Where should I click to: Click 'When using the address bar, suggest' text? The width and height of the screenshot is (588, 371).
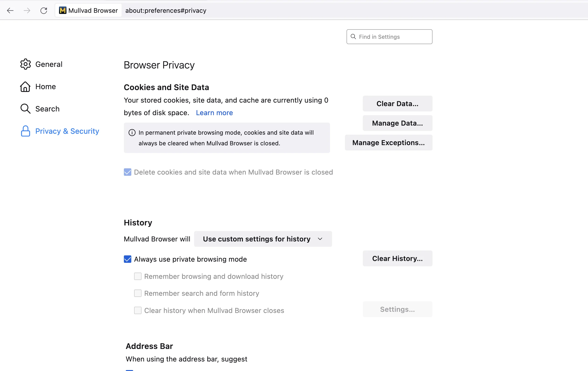187,359
